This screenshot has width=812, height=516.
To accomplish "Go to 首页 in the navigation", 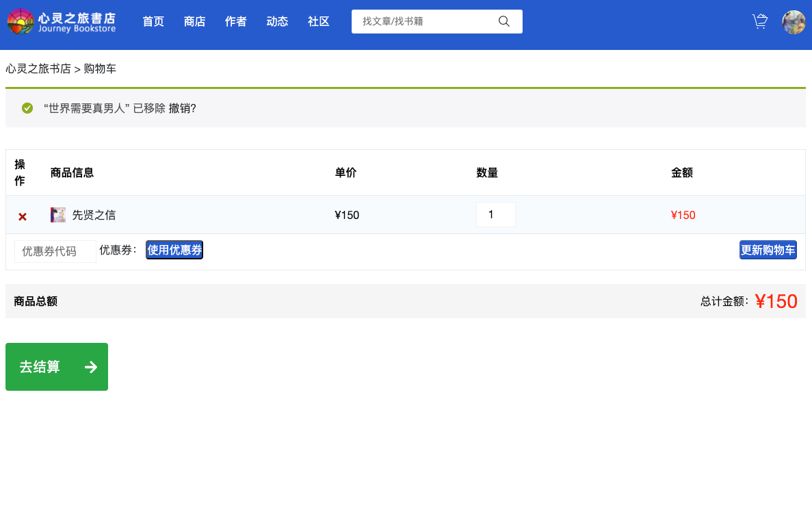I will tap(153, 22).
